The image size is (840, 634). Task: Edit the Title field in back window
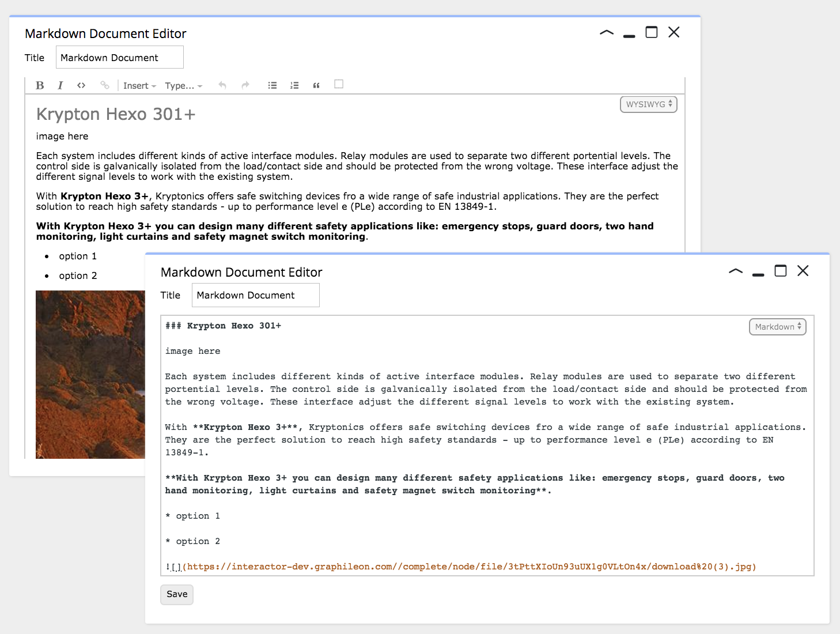tap(120, 58)
